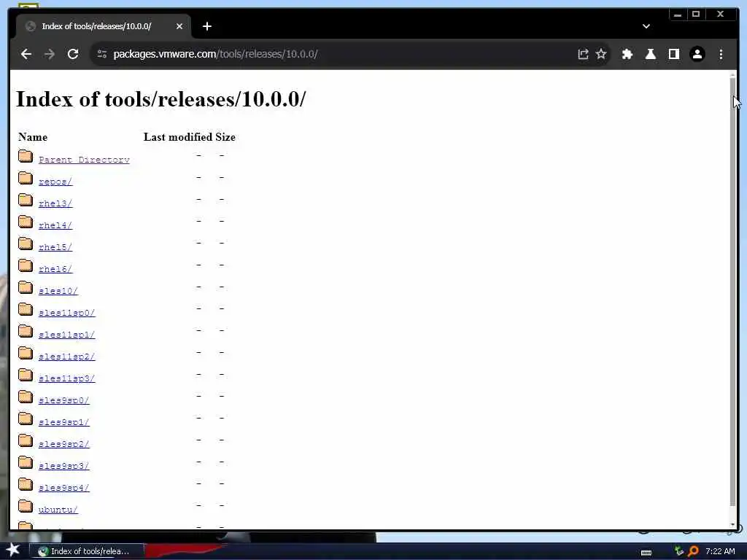Image resolution: width=747 pixels, height=560 pixels.
Task: Click folder icon beside sles11sp2/
Action: pyautogui.click(x=26, y=354)
